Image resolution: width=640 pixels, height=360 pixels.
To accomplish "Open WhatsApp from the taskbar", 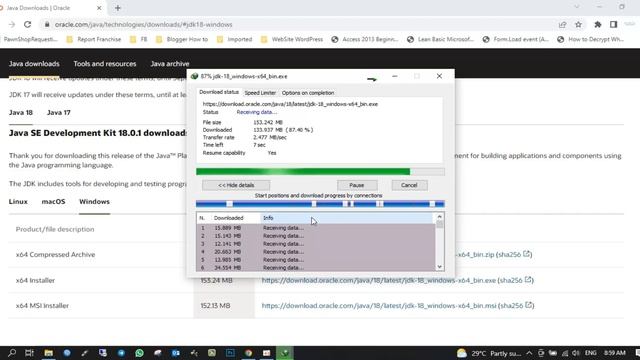I will (x=139, y=353).
